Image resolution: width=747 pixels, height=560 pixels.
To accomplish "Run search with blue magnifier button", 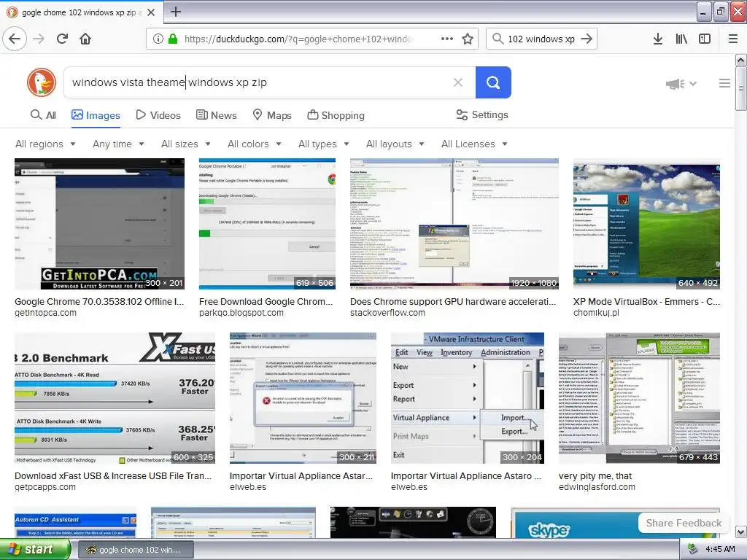I will pyautogui.click(x=493, y=82).
